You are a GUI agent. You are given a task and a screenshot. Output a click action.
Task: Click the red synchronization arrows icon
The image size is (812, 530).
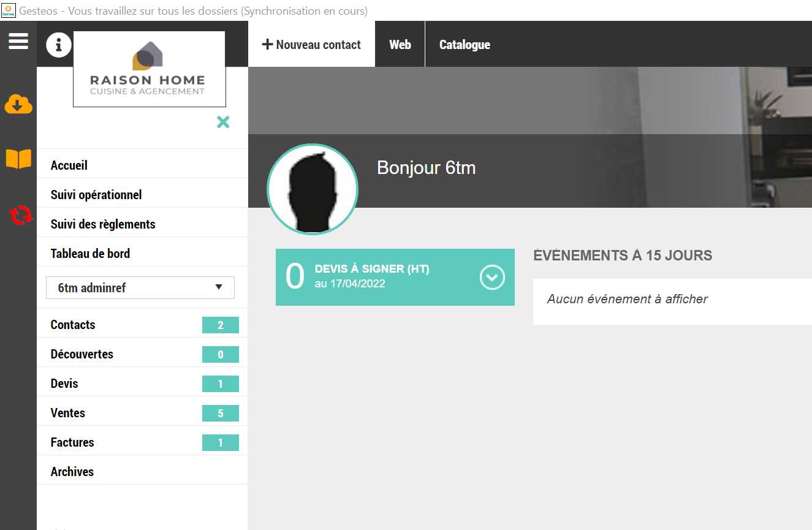[20, 215]
